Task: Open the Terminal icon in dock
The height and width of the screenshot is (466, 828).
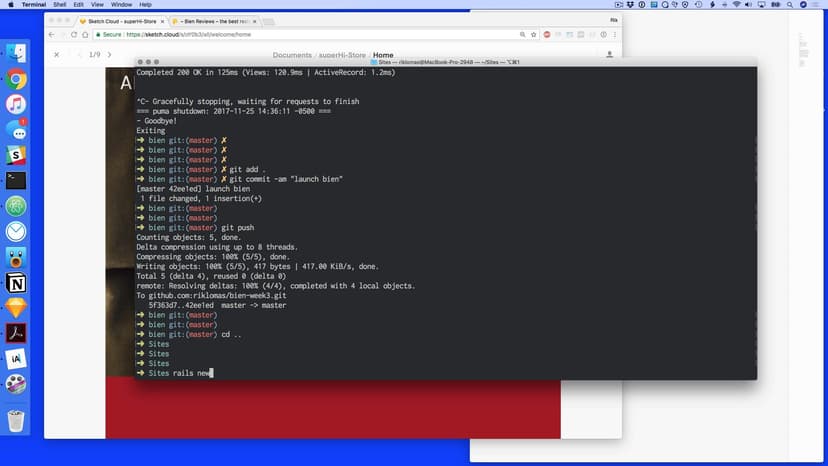Action: pos(16,181)
